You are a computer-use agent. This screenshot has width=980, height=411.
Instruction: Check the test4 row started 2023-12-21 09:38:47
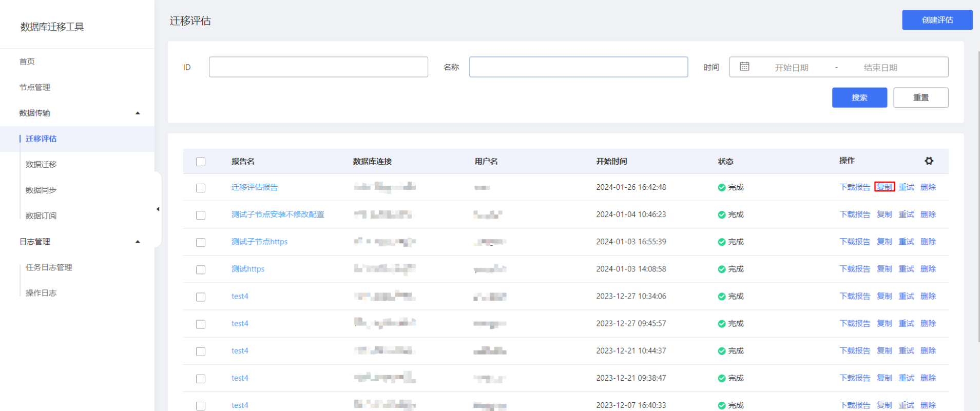click(201, 379)
